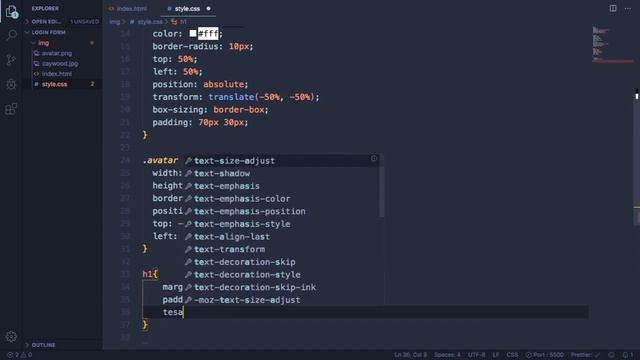The width and height of the screenshot is (640, 360).
Task: Expand the OUTLINE section
Action: [x=61, y=345]
